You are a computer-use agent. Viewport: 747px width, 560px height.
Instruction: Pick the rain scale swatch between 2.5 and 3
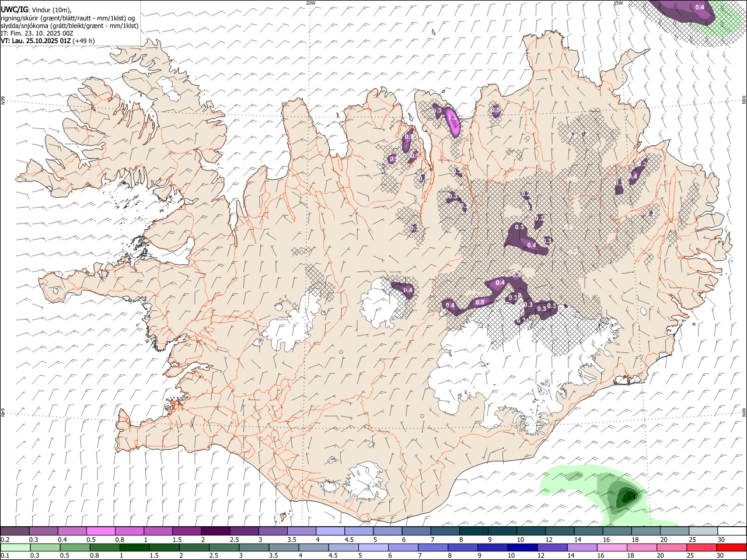(x=224, y=547)
